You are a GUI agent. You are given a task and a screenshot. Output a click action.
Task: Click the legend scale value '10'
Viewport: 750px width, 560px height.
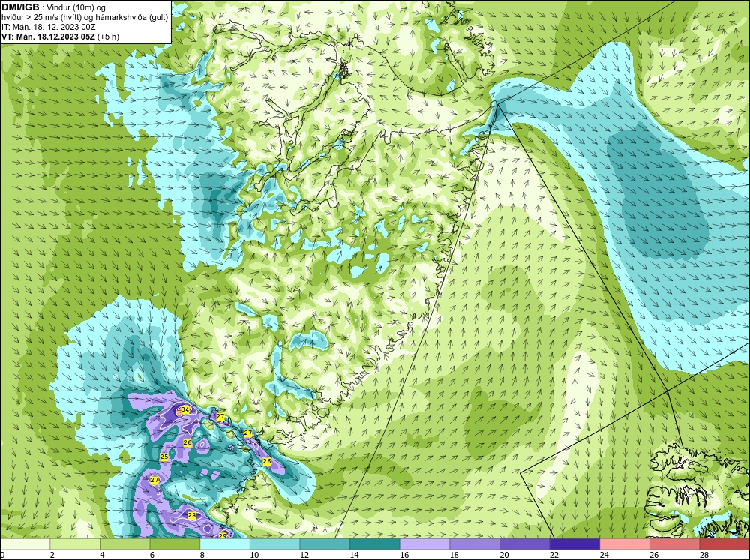[x=254, y=555]
